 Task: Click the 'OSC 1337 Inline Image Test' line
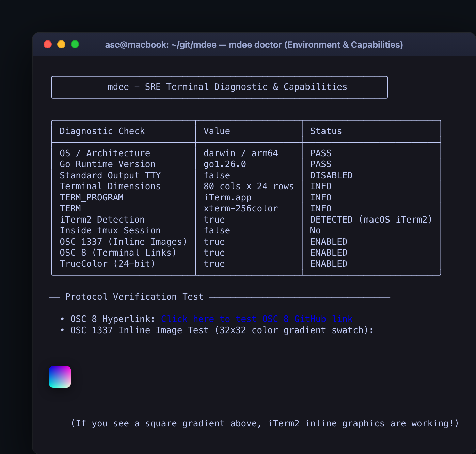coord(222,330)
